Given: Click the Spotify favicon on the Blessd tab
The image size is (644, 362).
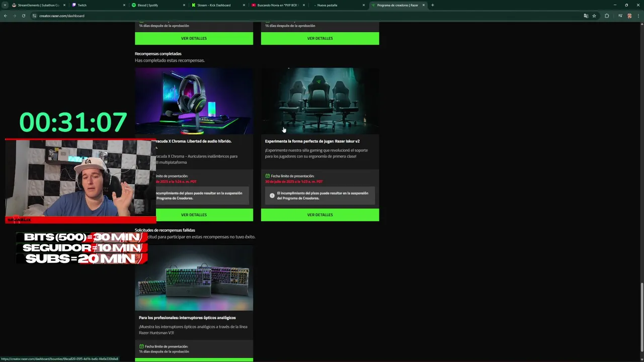Looking at the screenshot, I should point(134,5).
